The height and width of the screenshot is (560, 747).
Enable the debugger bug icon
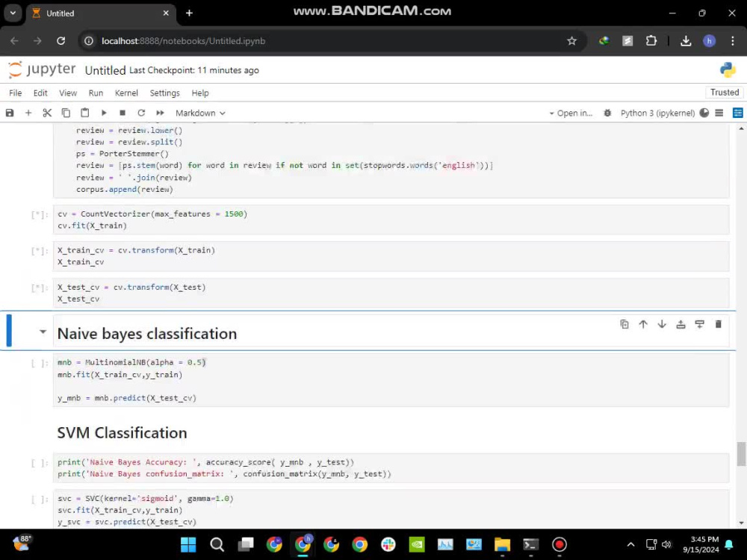click(607, 113)
